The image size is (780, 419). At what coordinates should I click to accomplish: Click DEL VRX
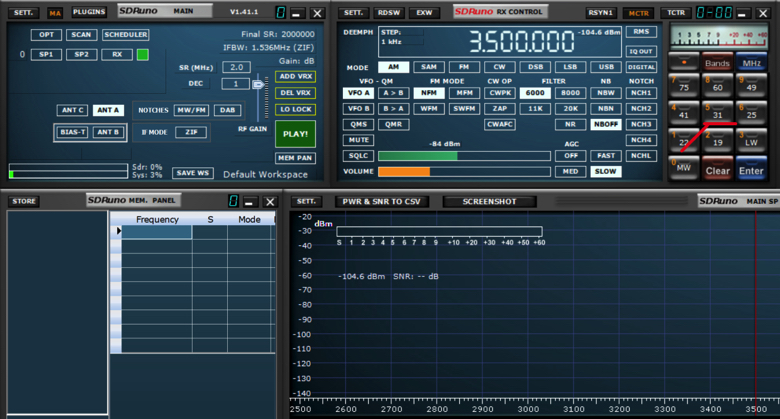click(295, 93)
